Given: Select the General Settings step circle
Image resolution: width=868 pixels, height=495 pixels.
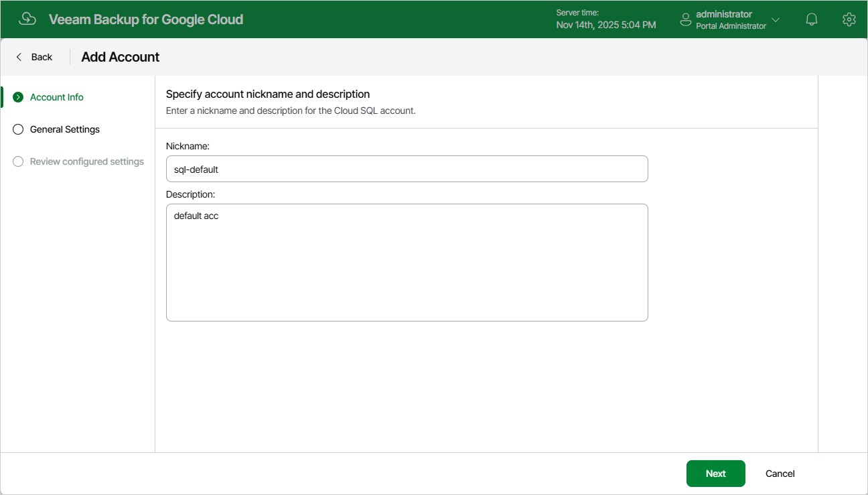Looking at the screenshot, I should click(x=18, y=129).
